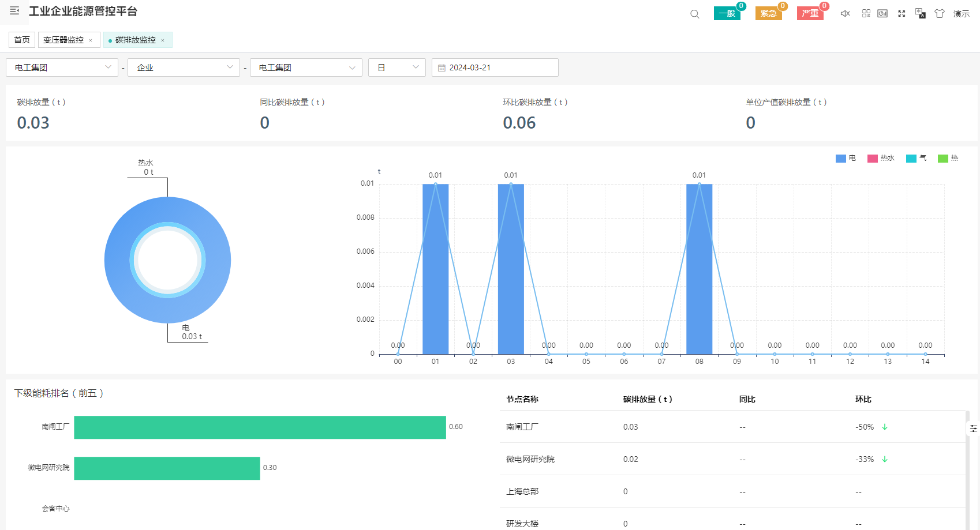Image resolution: width=980 pixels, height=530 pixels.
Task: Click the 同比碳排放量 ( t ) card label
Action: click(x=292, y=102)
